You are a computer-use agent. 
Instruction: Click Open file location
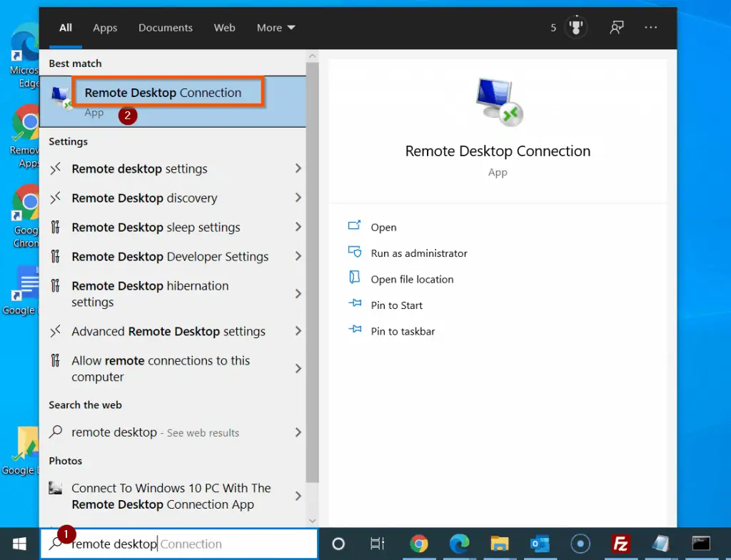pos(412,279)
